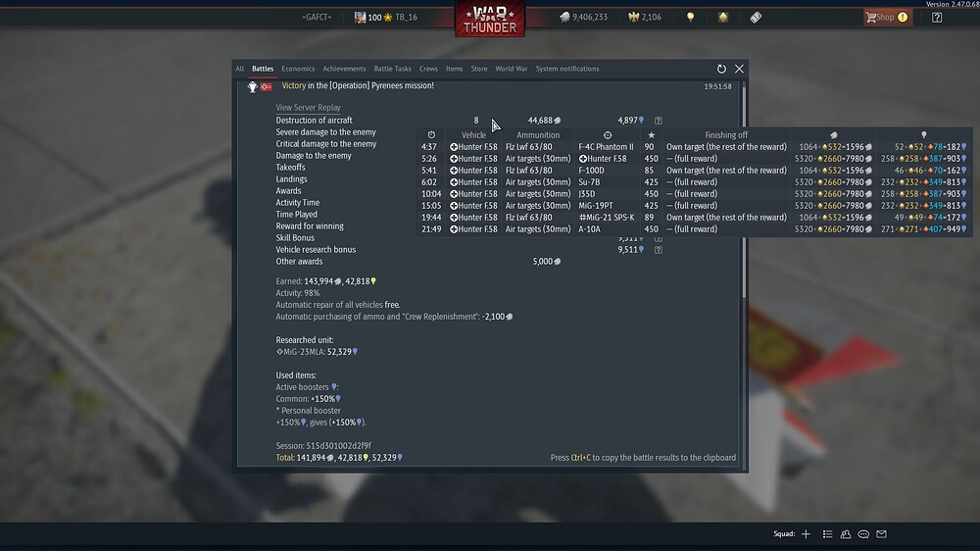Refresh the battle log messages

coord(721,69)
